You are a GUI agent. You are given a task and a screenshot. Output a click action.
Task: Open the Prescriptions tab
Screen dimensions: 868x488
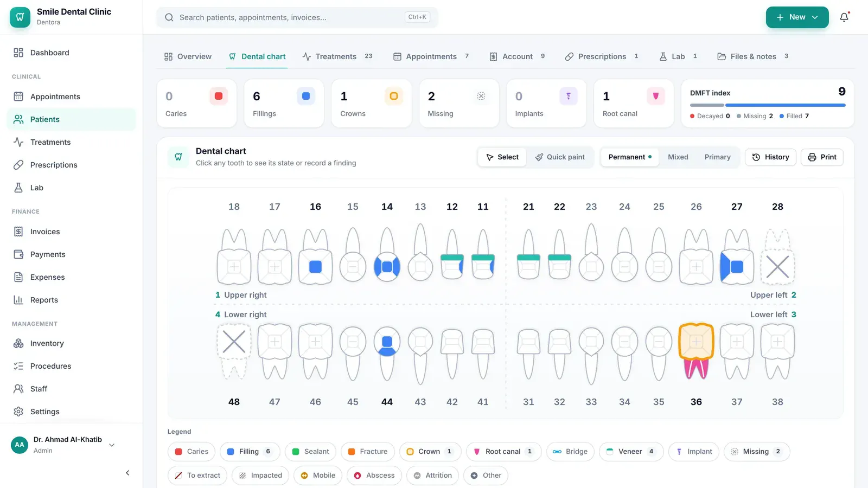pyautogui.click(x=602, y=56)
